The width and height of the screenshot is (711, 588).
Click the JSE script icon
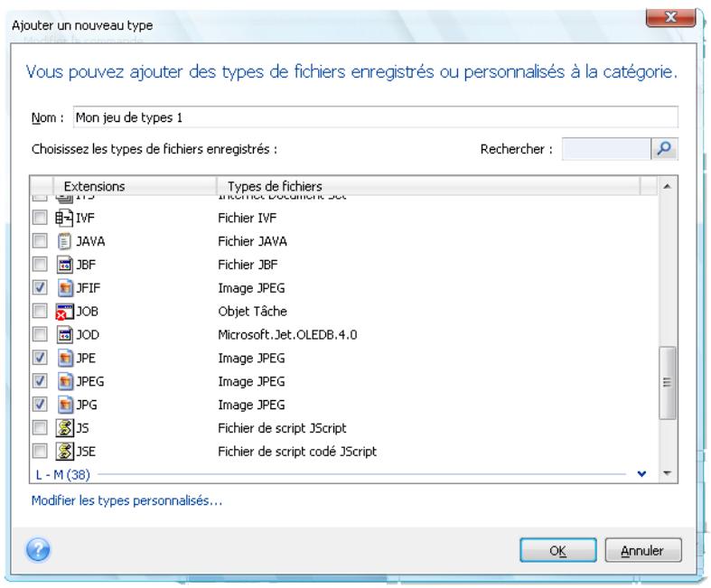(64, 452)
